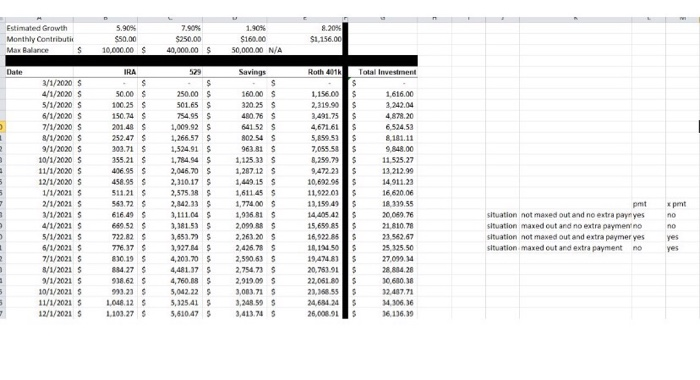Click the 50,000.00 max balance cell
Image resolution: width=700 pixels, height=380 pixels.
click(x=234, y=50)
